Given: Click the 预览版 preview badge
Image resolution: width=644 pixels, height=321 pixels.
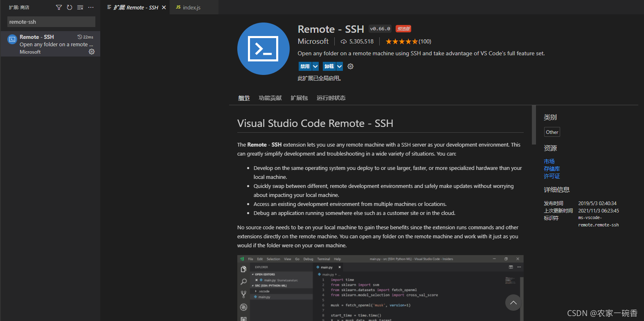Looking at the screenshot, I should (x=403, y=29).
